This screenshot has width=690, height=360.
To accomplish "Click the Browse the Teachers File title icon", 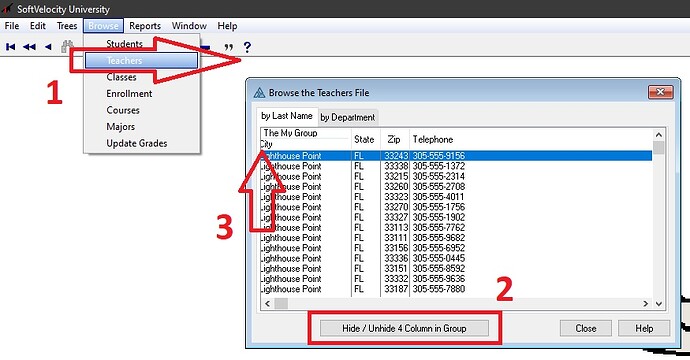I will [x=259, y=92].
